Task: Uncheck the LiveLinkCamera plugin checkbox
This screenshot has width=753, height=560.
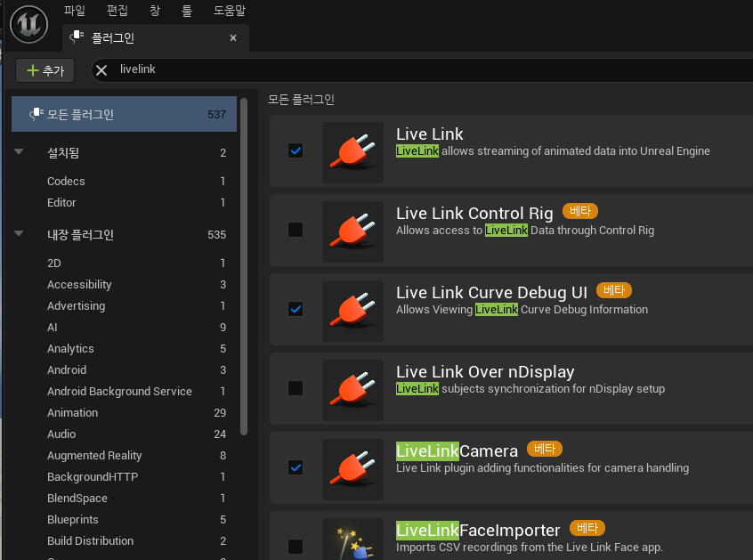Action: click(x=296, y=467)
